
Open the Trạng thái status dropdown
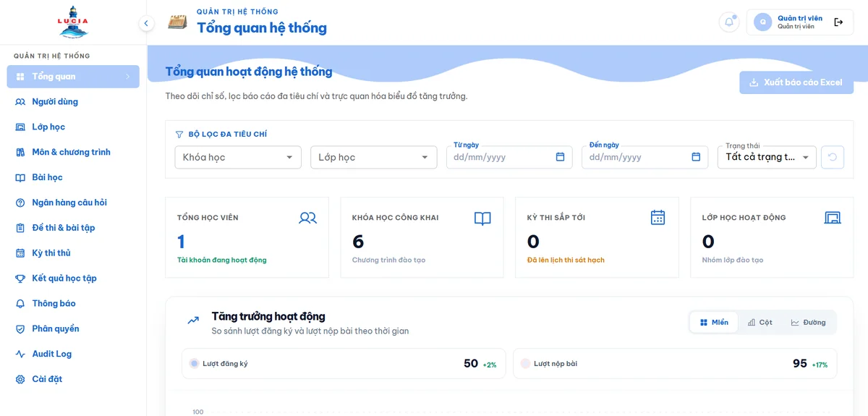tap(767, 157)
